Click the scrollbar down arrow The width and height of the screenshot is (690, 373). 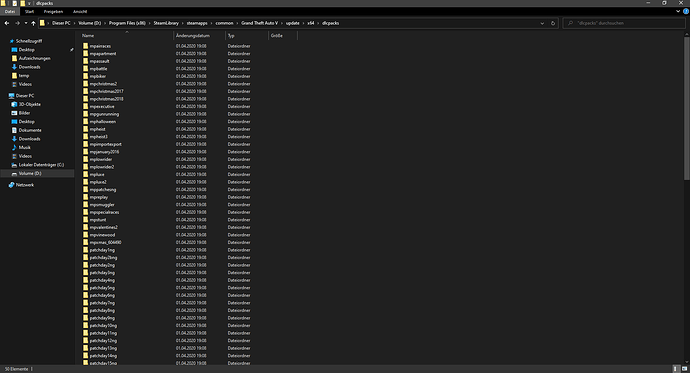[686, 362]
